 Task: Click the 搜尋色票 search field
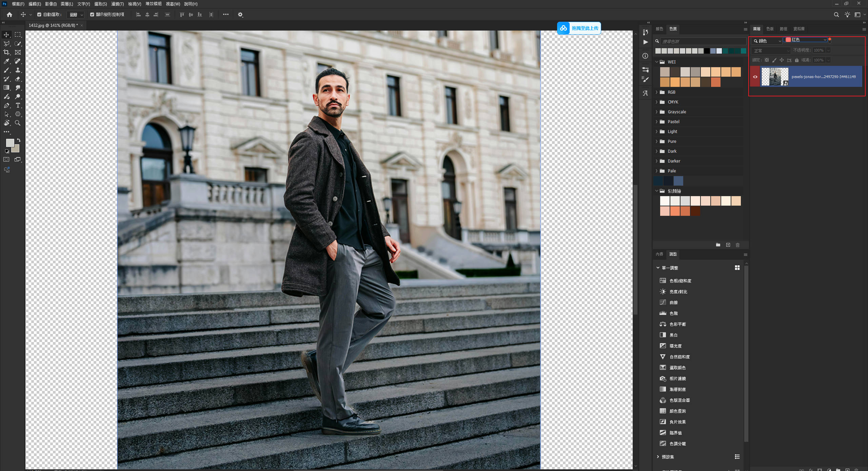tap(703, 41)
